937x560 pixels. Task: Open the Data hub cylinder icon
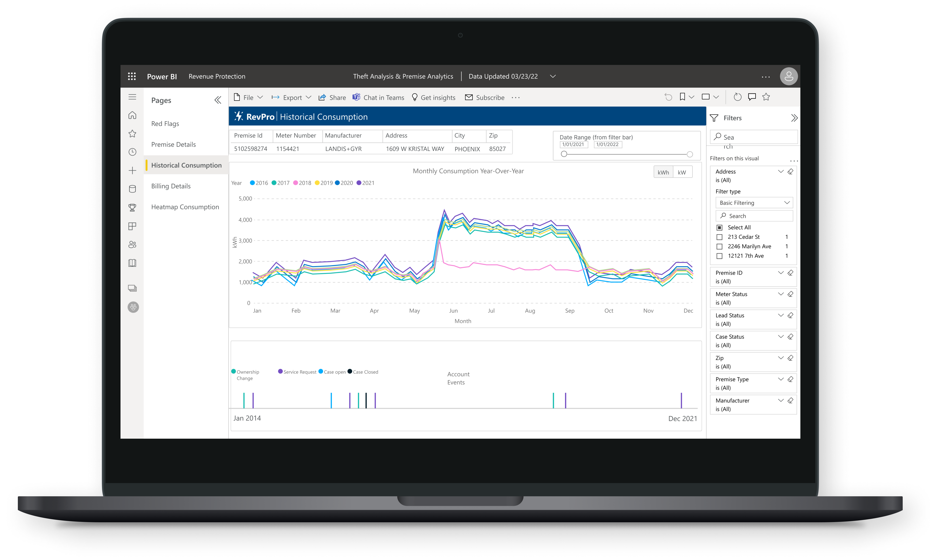[132, 189]
